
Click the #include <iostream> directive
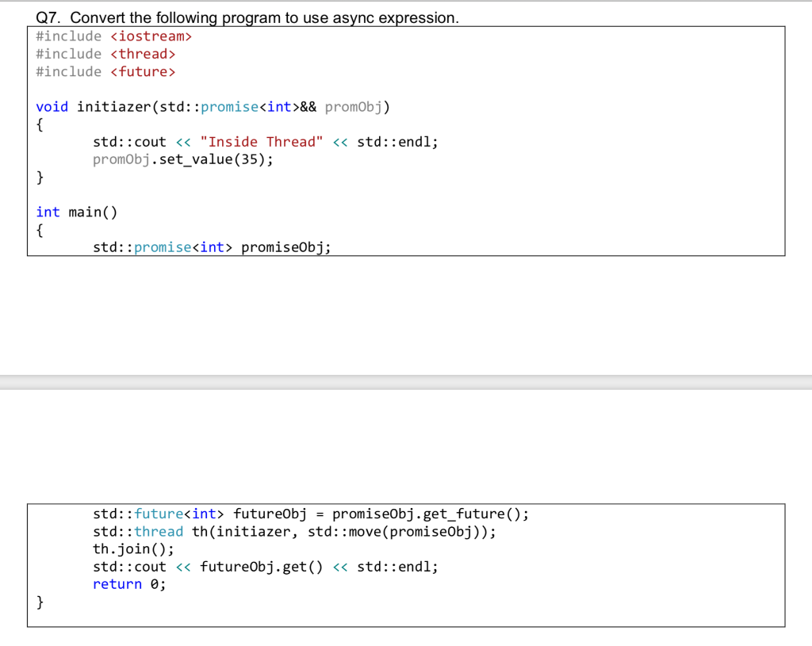113,36
